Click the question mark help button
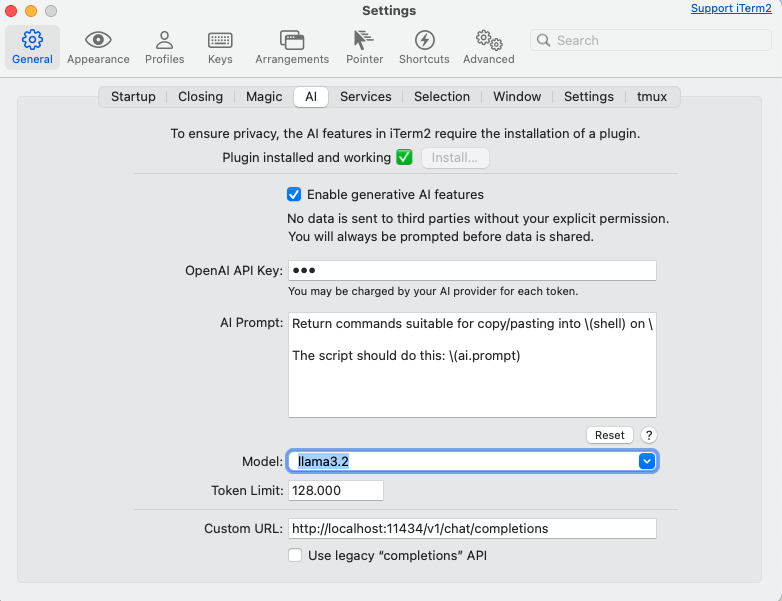 (649, 435)
